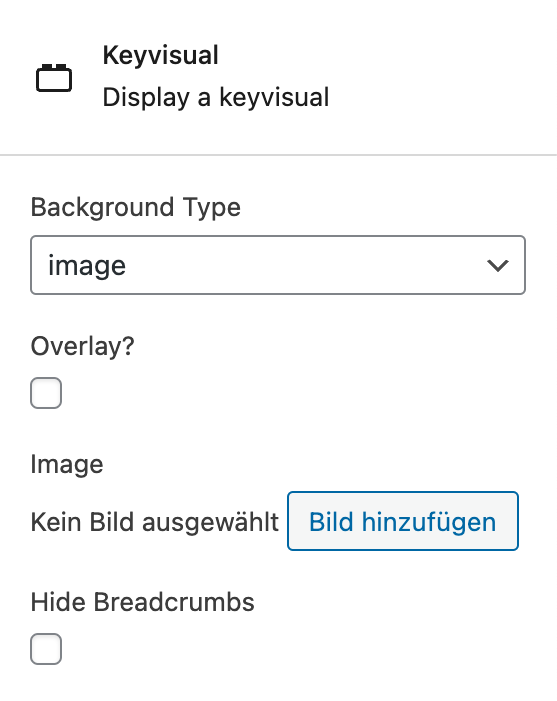Click the 'Image' field label

[x=67, y=464]
